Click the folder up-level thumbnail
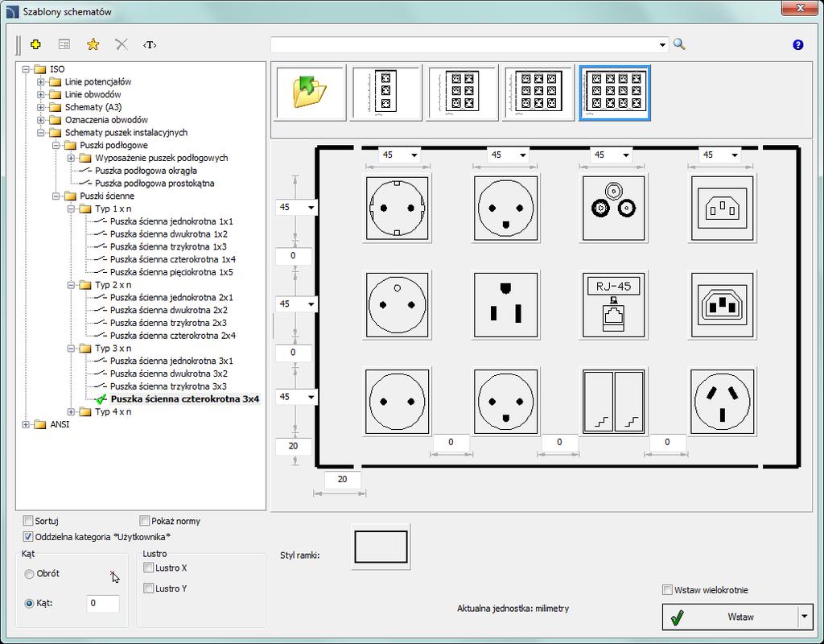The image size is (824, 644). 311,93
